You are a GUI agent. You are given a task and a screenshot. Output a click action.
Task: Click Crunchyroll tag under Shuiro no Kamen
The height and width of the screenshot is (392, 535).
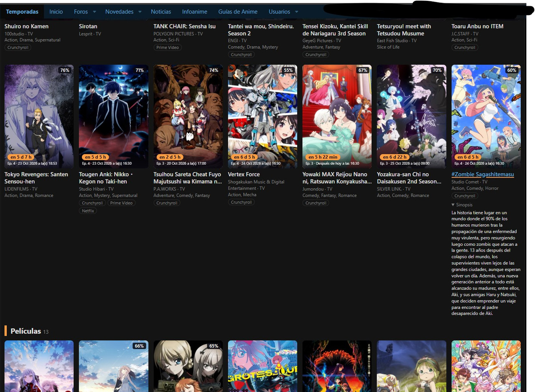coord(18,48)
